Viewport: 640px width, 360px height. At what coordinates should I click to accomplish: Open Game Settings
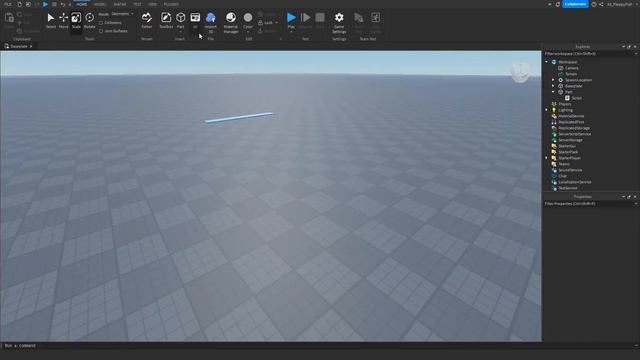pos(339,22)
